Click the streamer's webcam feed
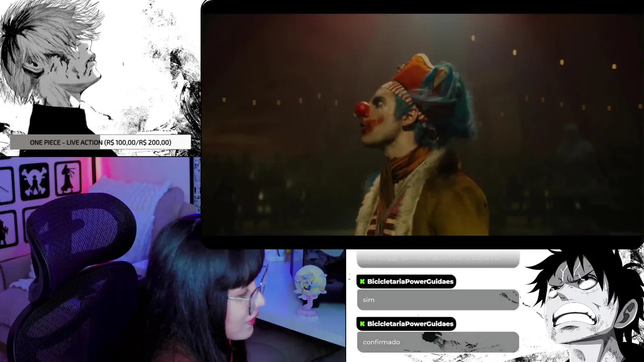This screenshot has width=644, height=362. (x=173, y=259)
